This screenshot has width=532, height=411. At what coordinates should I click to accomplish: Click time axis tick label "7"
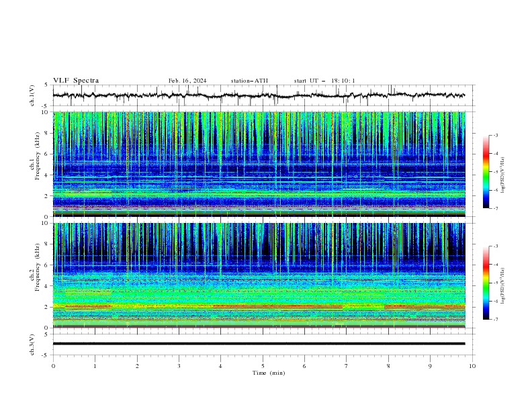(x=347, y=366)
